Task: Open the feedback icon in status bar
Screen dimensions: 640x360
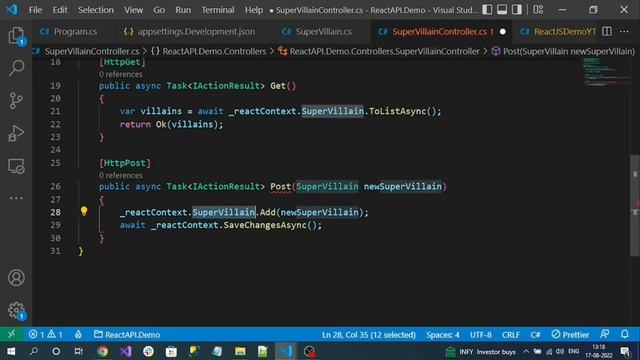Action: [x=604, y=334]
